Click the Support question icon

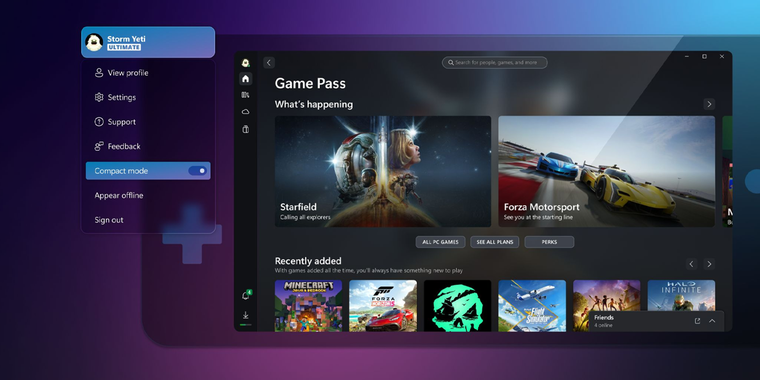(99, 122)
